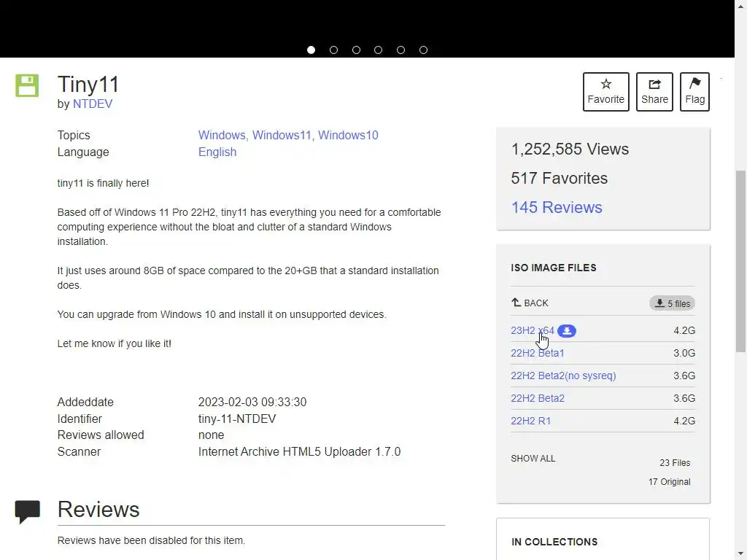The image size is (747, 560).
Task: Open the 22H2 Beta2(no sysreq) file
Action: tap(563, 376)
